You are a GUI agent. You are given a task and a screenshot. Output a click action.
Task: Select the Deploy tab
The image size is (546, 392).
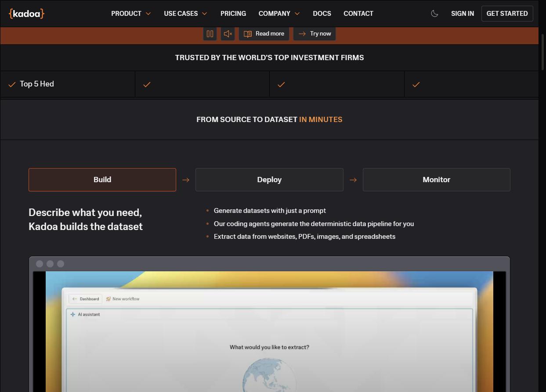(x=269, y=180)
